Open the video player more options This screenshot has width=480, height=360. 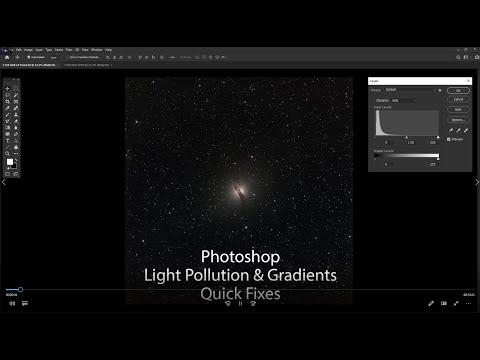(468, 303)
